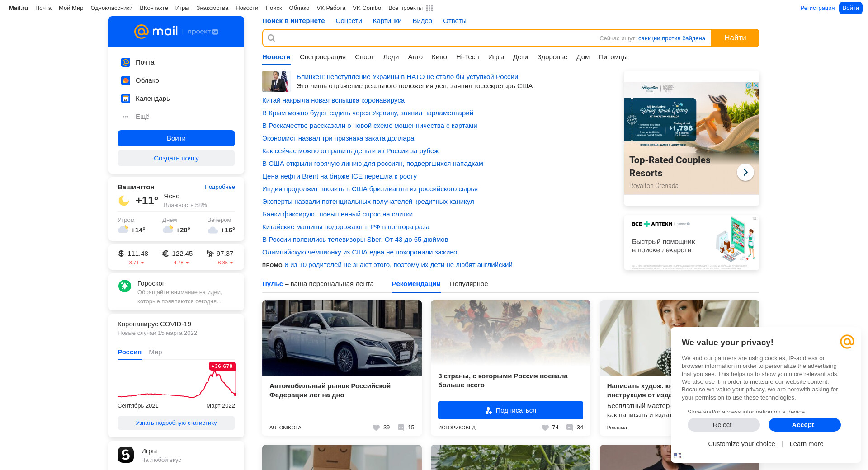Screen dimensions: 868x470
Task: Click the Создать почту button
Action: 176,158
